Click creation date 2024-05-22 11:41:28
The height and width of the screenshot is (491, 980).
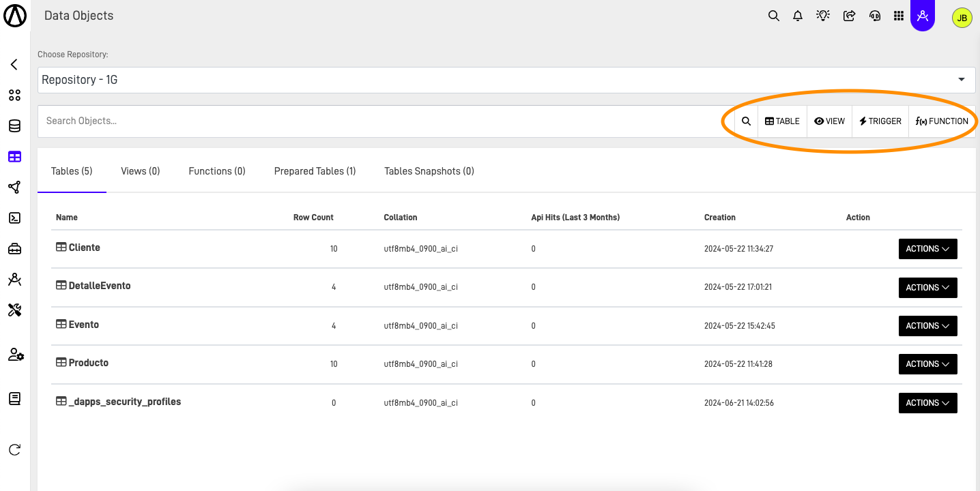[x=738, y=364]
